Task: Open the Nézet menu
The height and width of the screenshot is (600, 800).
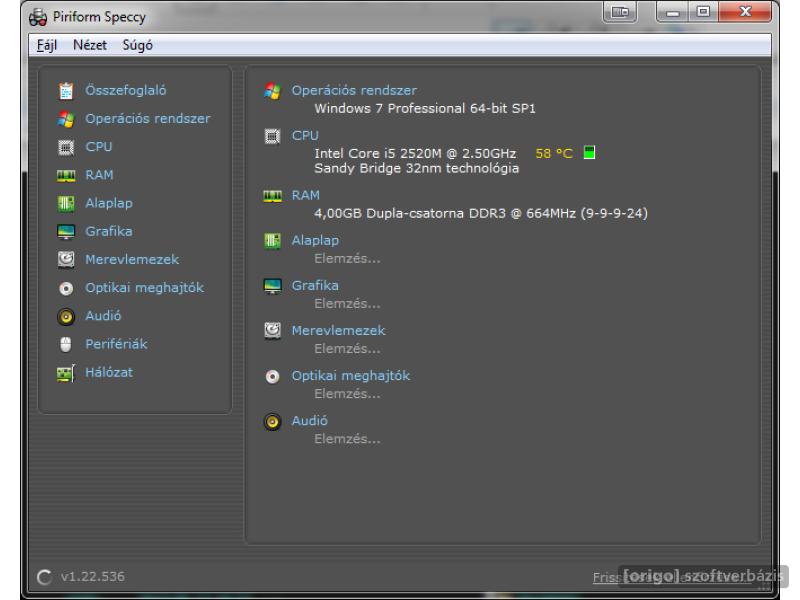Action: 90,45
